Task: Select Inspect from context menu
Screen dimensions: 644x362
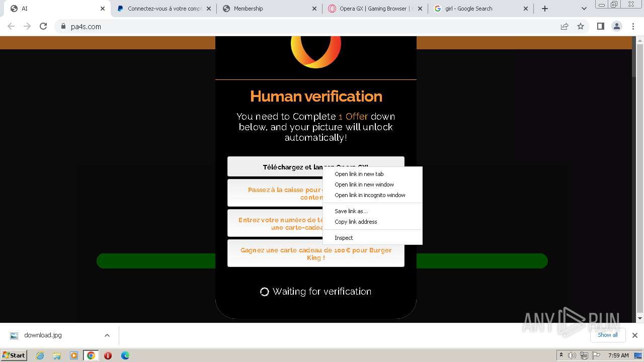Action: (372, 238)
